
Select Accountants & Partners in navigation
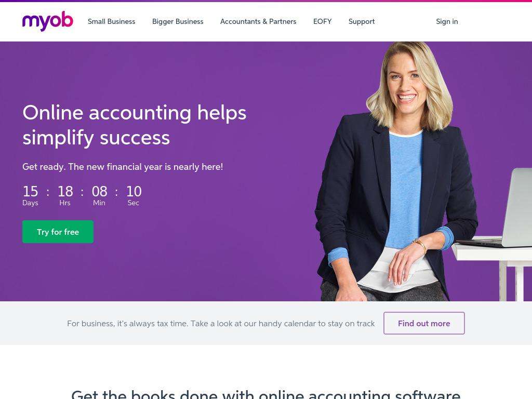258,21
